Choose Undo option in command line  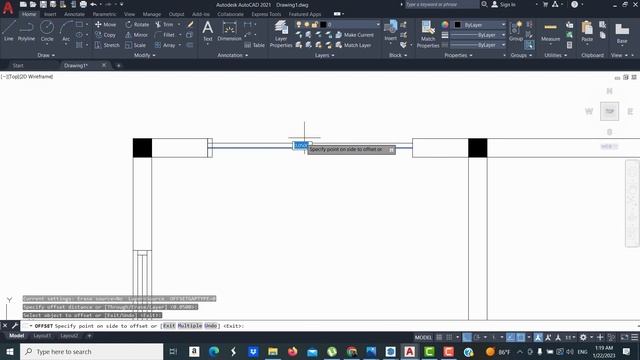[x=211, y=326]
